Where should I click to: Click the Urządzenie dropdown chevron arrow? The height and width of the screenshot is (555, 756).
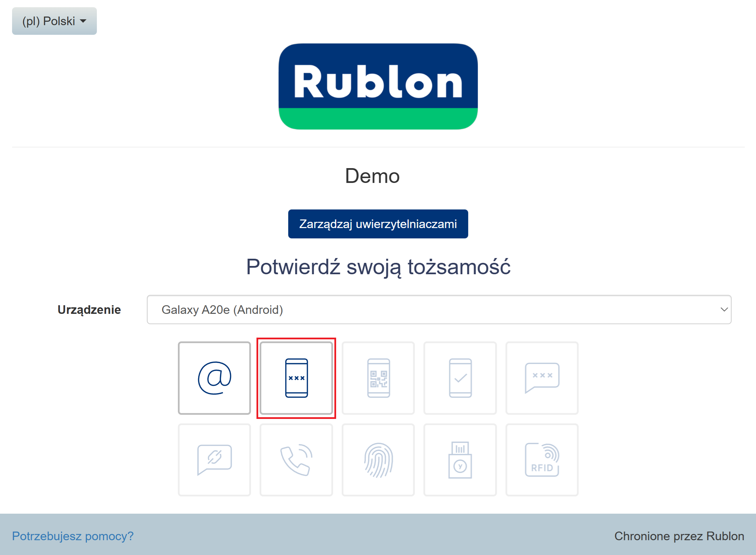tap(724, 309)
